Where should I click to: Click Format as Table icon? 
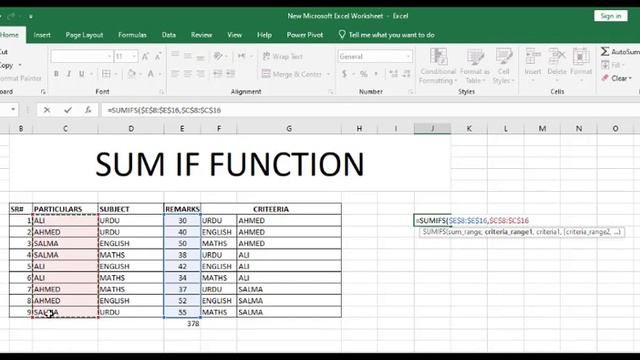(x=475, y=66)
